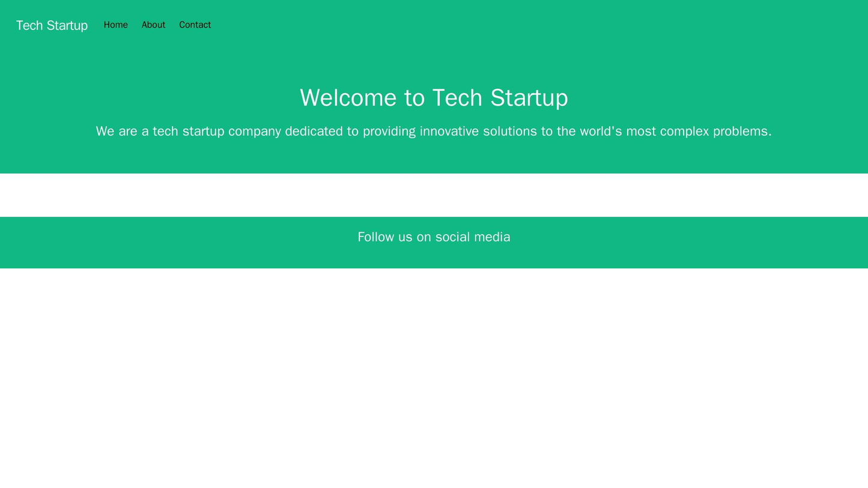Viewport: 868px width, 488px height.
Task: Navigate to About from the top bar
Action: click(x=153, y=25)
